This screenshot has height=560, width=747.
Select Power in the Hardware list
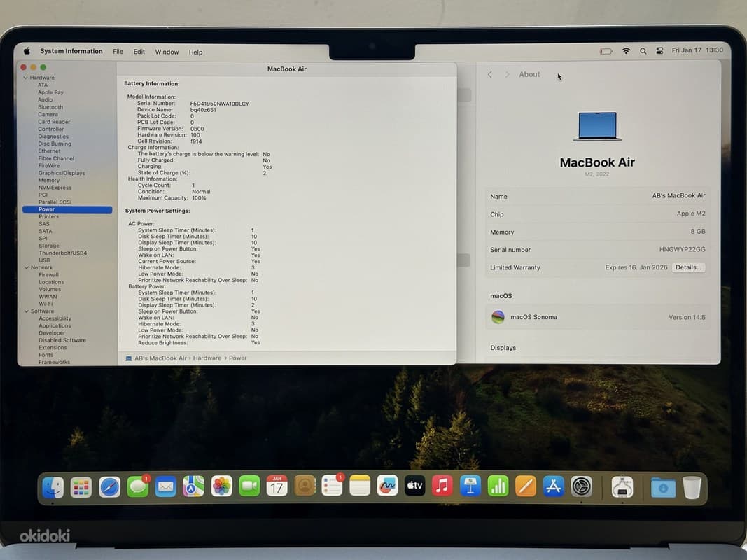pyautogui.click(x=67, y=209)
